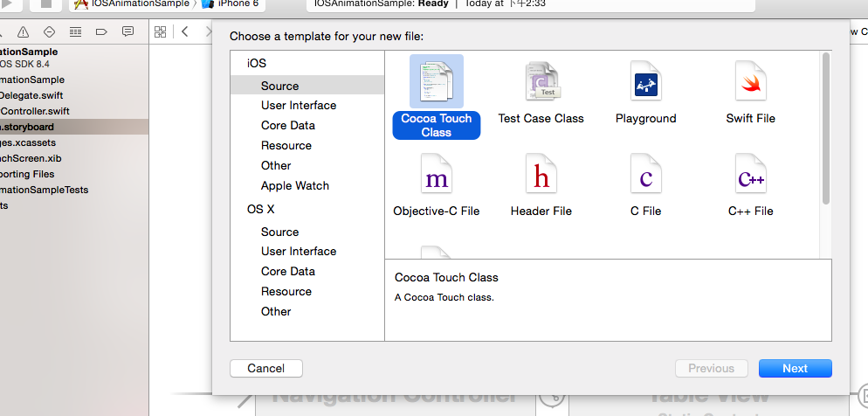The height and width of the screenshot is (416, 868).
Task: Show the breakpoint navigator icon
Action: [101, 32]
